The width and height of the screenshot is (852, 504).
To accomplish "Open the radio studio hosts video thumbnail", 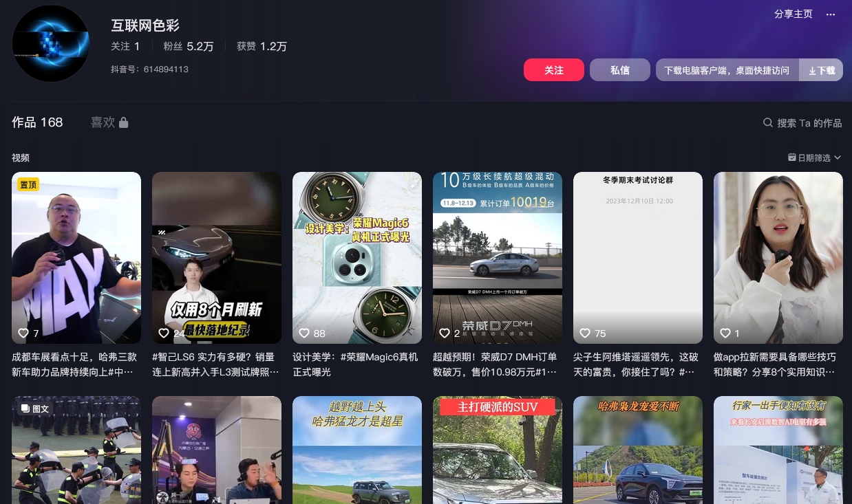I will pyautogui.click(x=217, y=450).
